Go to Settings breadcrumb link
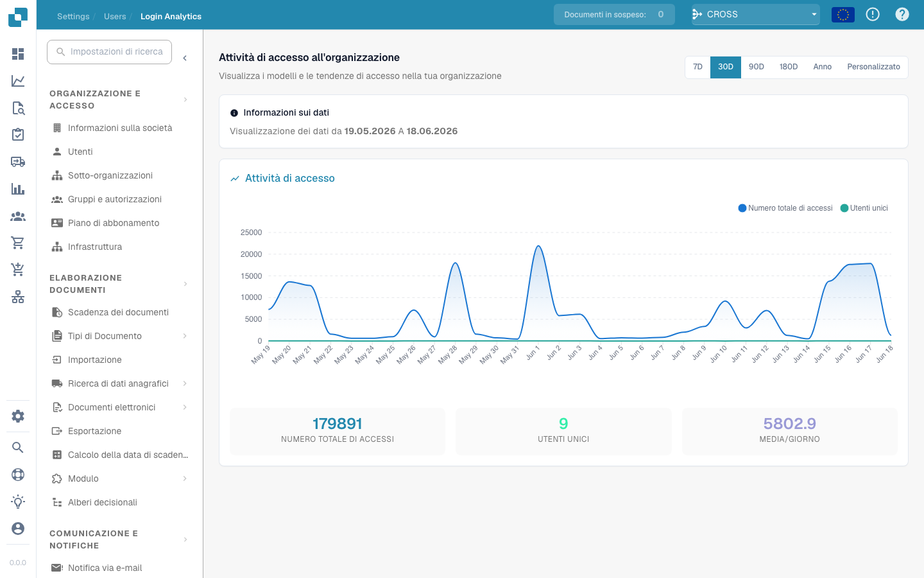The width and height of the screenshot is (924, 578). point(73,16)
